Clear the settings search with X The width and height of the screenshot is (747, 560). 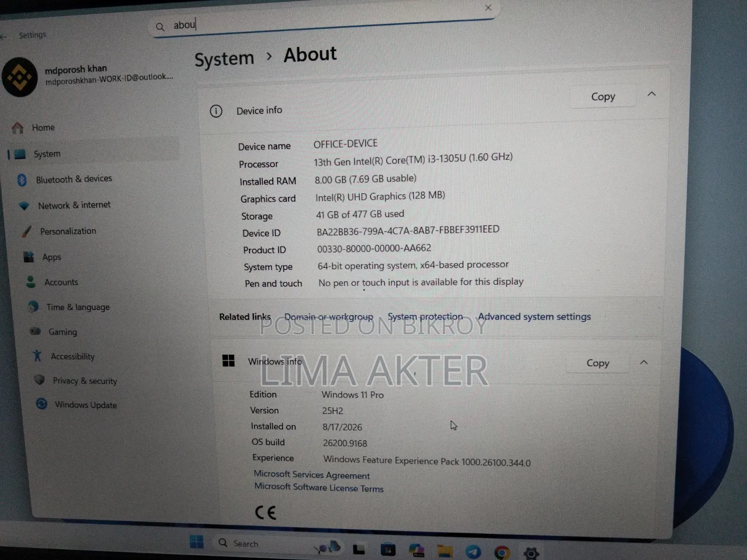[488, 7]
